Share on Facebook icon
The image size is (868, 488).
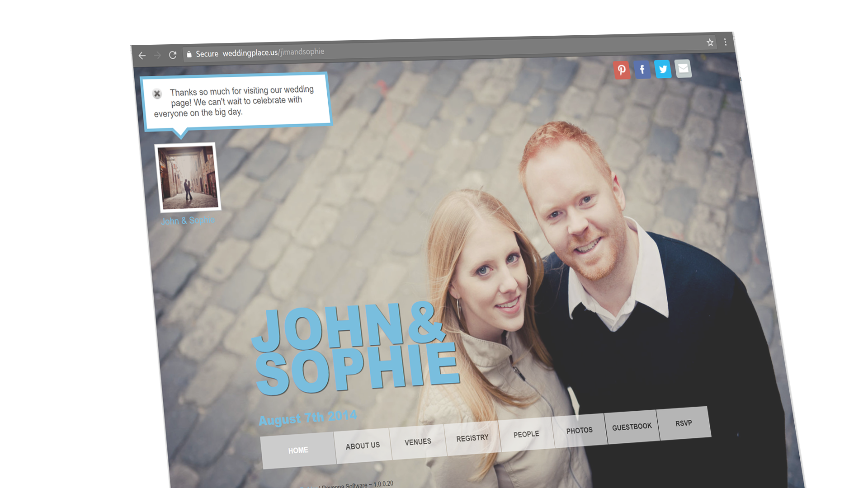(642, 70)
